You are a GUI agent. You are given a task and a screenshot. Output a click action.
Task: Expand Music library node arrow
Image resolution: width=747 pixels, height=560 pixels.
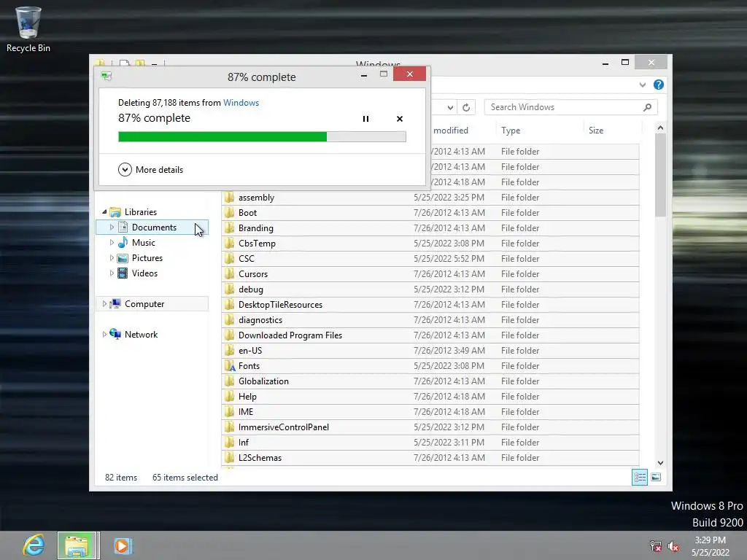112,243
